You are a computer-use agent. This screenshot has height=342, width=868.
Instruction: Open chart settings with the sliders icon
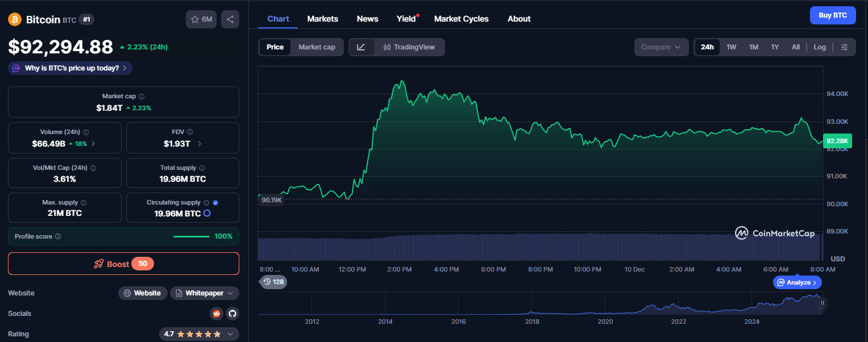click(x=845, y=47)
